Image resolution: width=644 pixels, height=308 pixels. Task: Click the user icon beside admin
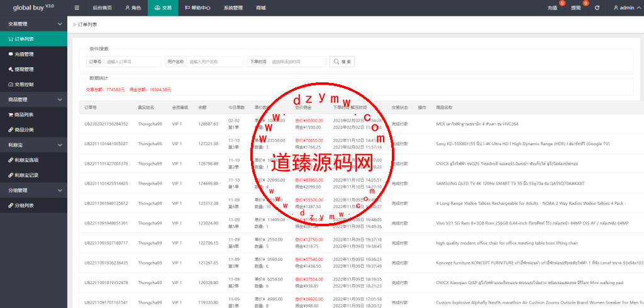(616, 8)
